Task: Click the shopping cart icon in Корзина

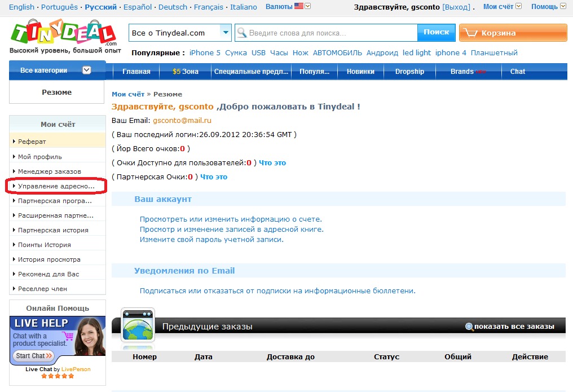Action: tap(470, 33)
